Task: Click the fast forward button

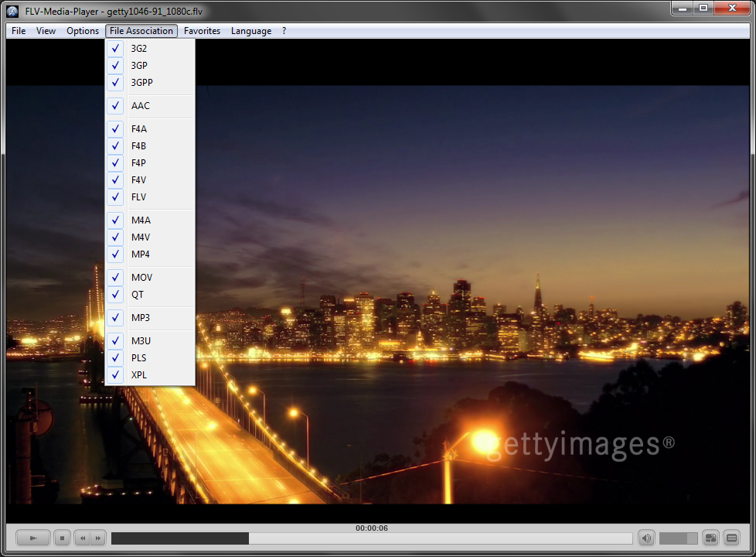Action: coord(98,538)
